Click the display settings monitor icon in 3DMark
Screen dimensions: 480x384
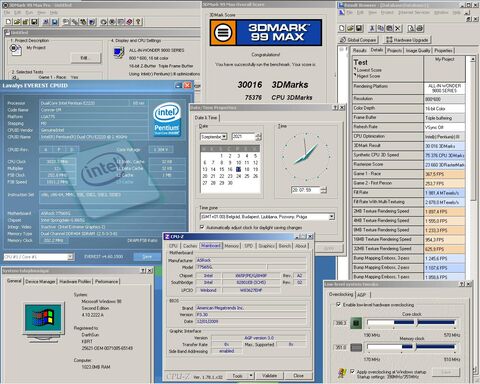pos(119,53)
